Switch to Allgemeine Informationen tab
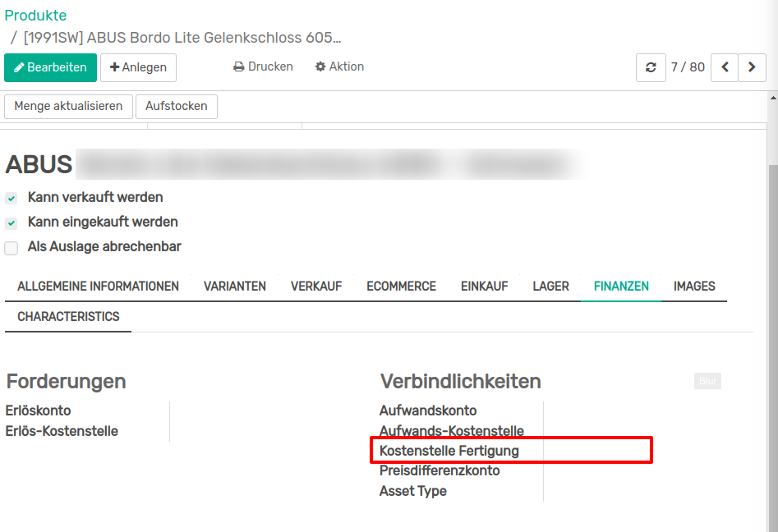This screenshot has width=778, height=532. tap(98, 287)
